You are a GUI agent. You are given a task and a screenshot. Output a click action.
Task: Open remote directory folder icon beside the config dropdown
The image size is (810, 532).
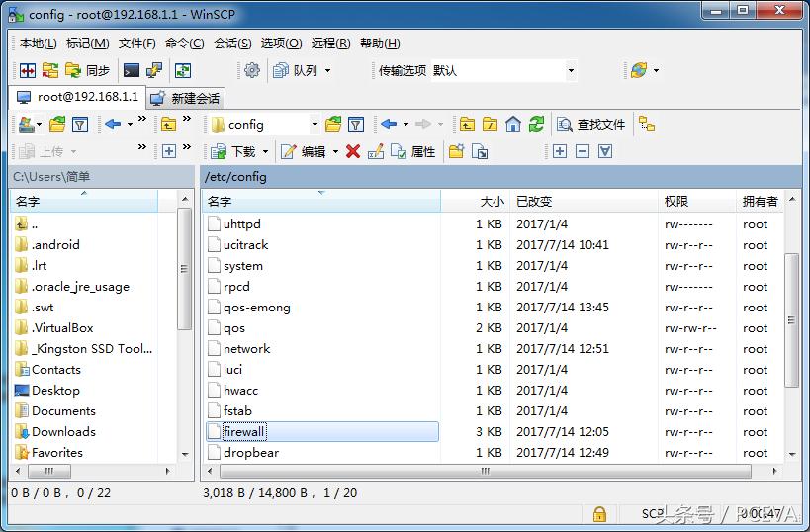333,124
